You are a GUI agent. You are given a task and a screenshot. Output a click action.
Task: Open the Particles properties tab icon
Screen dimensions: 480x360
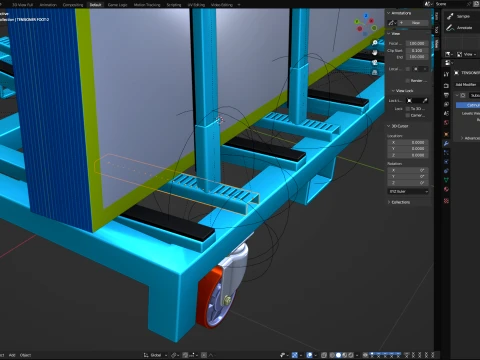446,153
